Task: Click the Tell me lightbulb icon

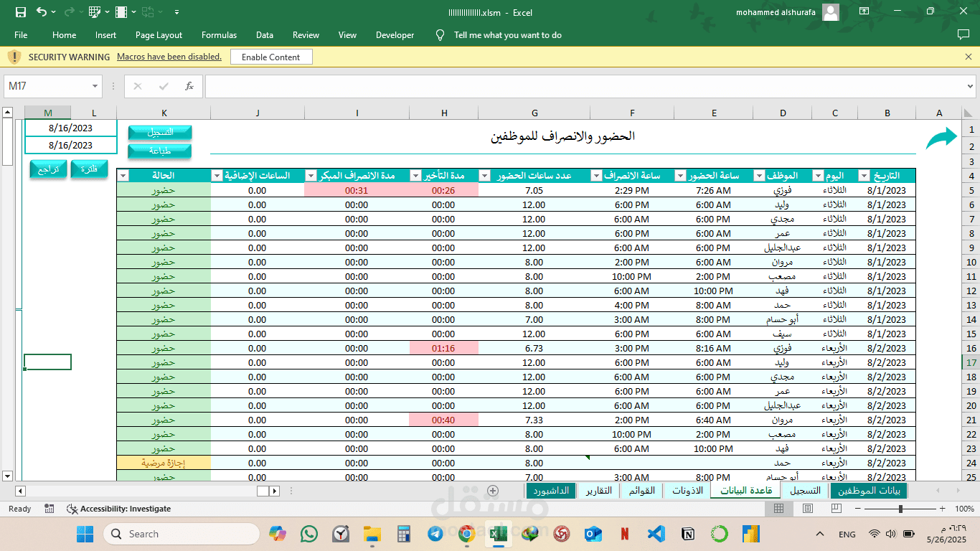Action: [x=440, y=34]
